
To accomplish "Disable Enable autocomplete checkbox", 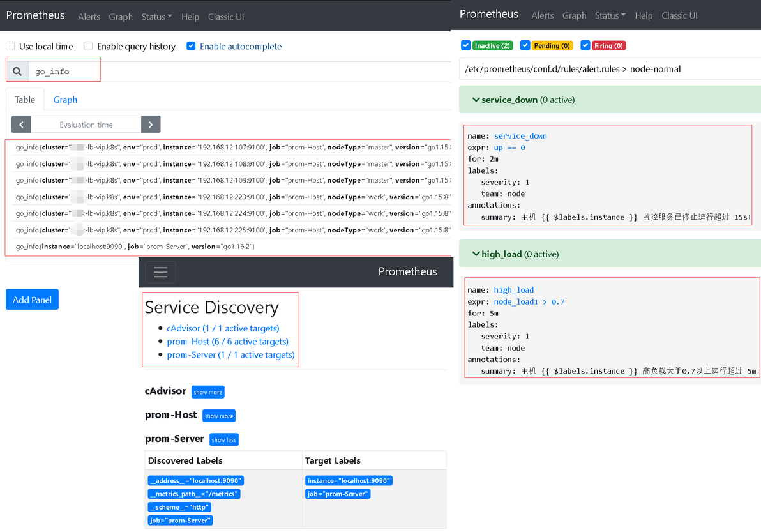I will tap(191, 46).
